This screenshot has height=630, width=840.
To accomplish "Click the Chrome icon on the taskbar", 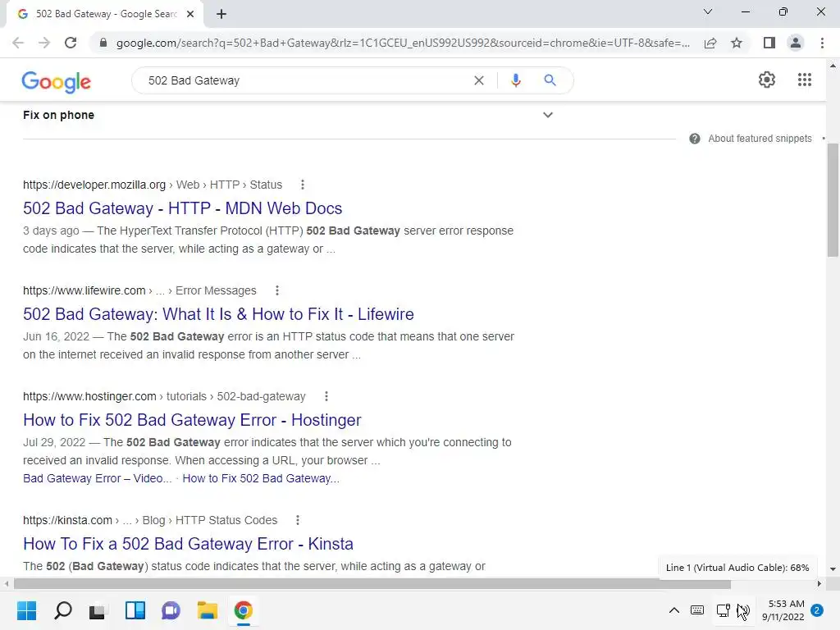I will tap(243, 610).
